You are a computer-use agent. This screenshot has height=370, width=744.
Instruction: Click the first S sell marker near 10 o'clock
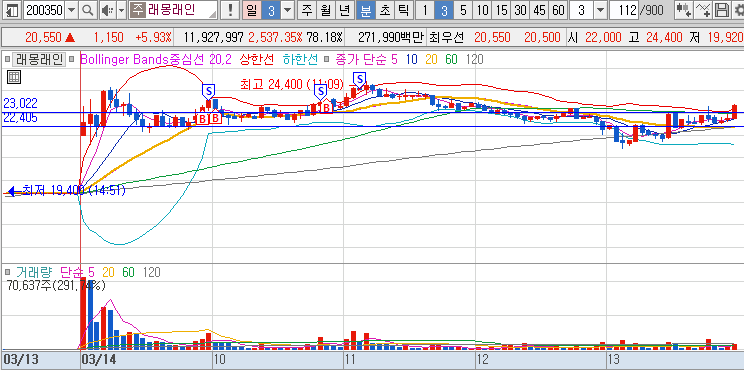coord(209,91)
